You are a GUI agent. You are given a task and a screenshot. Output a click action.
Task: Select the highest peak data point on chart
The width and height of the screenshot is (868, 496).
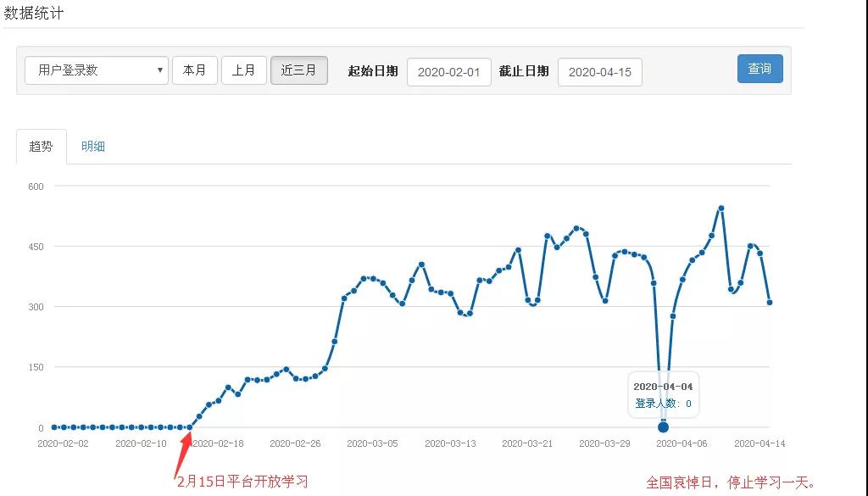721,208
